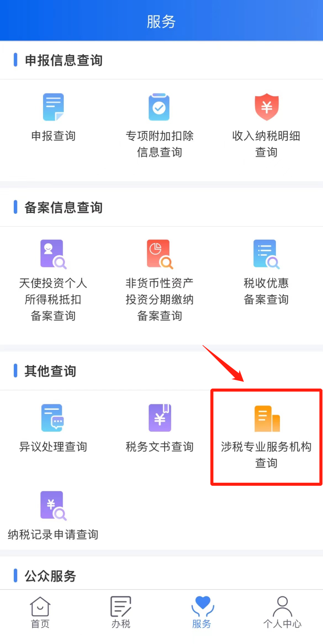Click the 其他查询 section heading
The width and height of the screenshot is (323, 644).
pyautogui.click(x=50, y=371)
